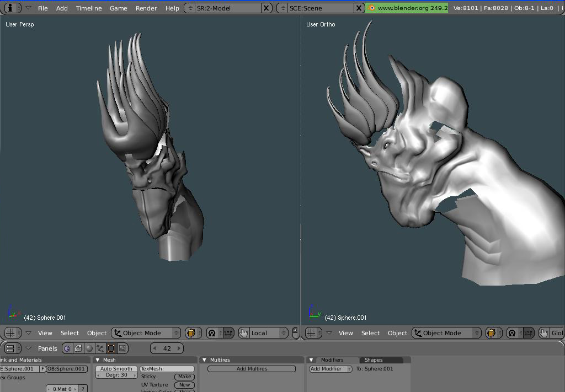Click the Add Multires button

(252, 369)
